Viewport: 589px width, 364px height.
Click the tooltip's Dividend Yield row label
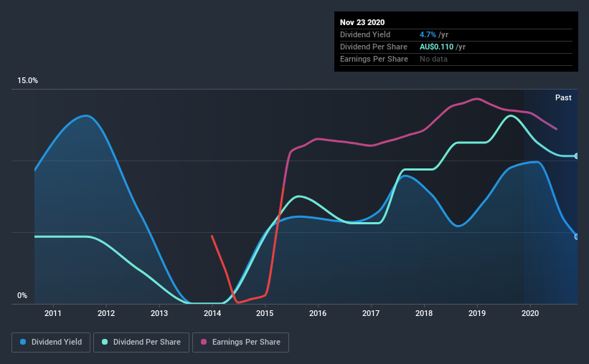click(x=365, y=34)
